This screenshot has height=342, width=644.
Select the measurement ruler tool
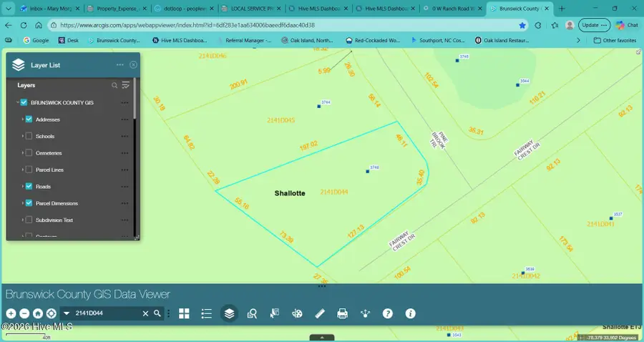(320, 313)
